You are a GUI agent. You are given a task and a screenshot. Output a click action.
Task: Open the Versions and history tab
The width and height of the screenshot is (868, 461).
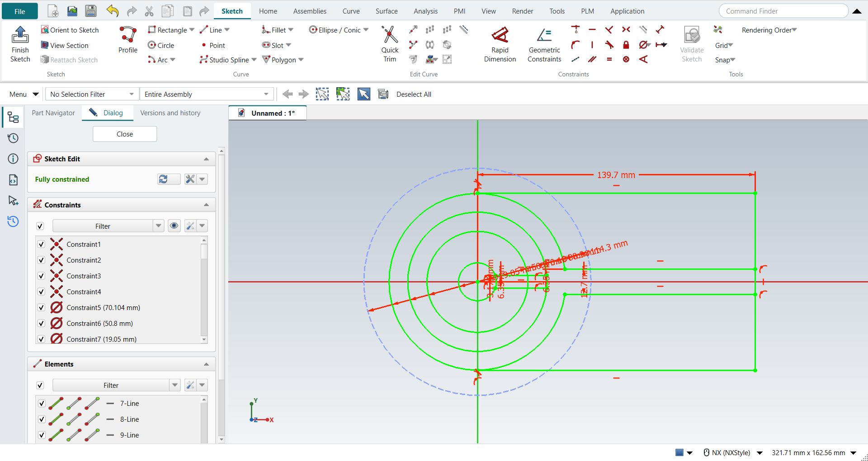click(x=170, y=113)
